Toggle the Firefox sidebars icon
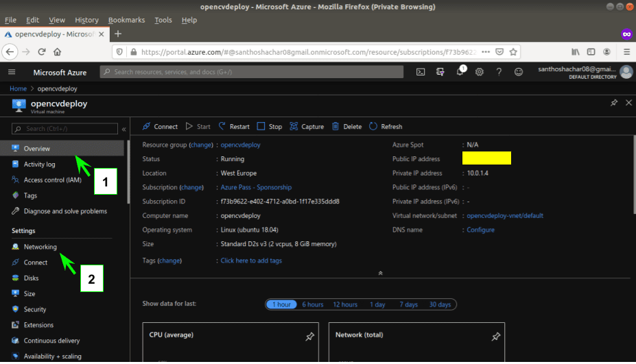This screenshot has width=636, height=364. coord(591,52)
